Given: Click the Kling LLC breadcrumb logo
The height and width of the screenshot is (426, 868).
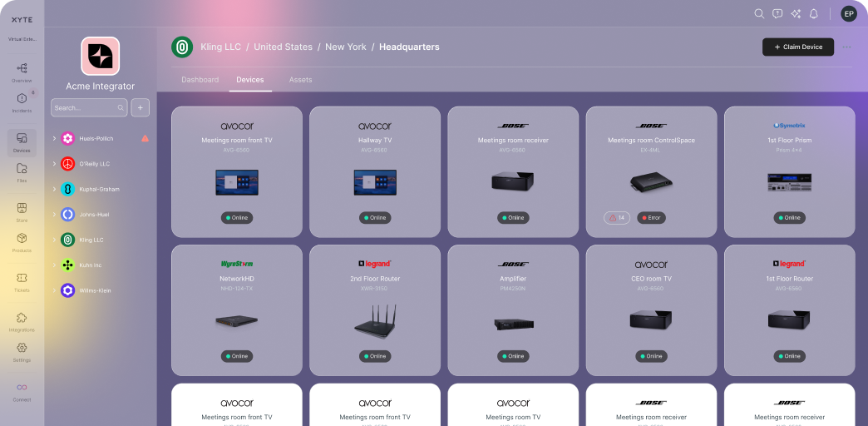Looking at the screenshot, I should click(x=182, y=47).
